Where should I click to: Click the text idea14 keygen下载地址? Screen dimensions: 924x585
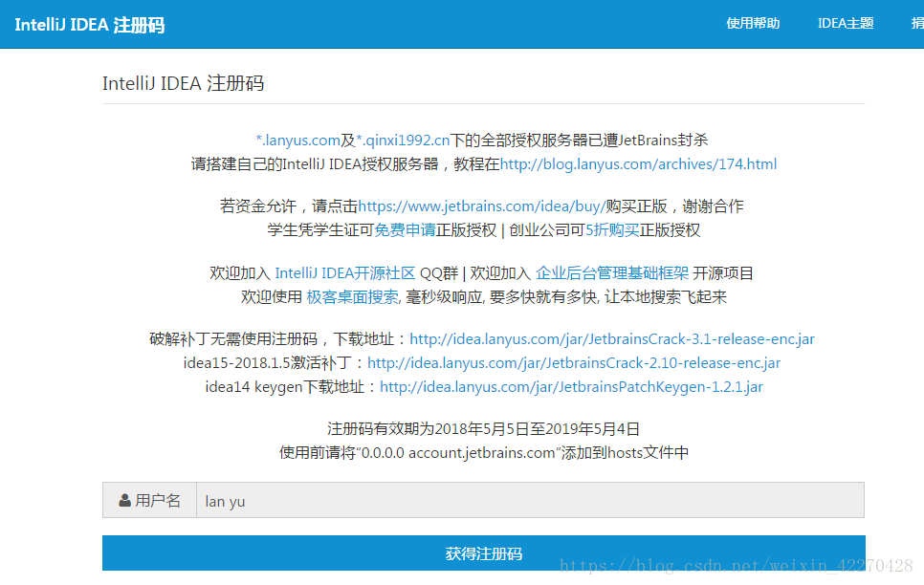(x=285, y=387)
